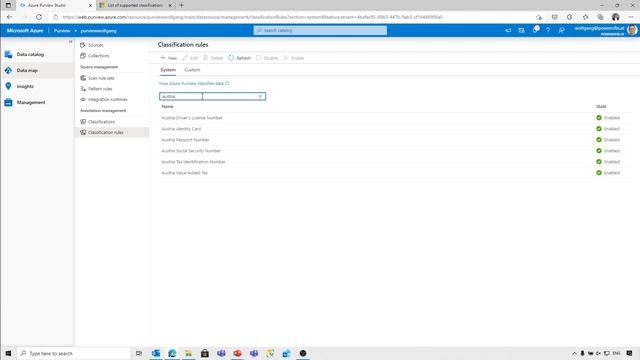Open the header help question mark icon
The height and width of the screenshot is (360, 640).
point(548,30)
